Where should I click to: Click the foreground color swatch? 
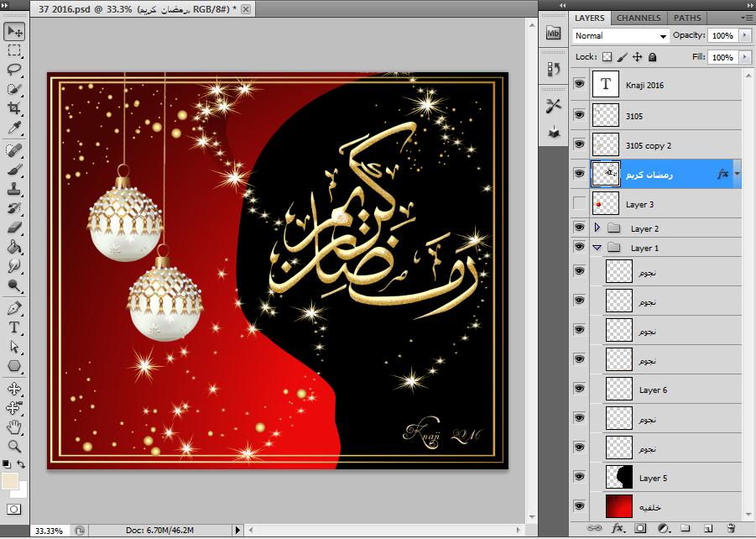10,481
